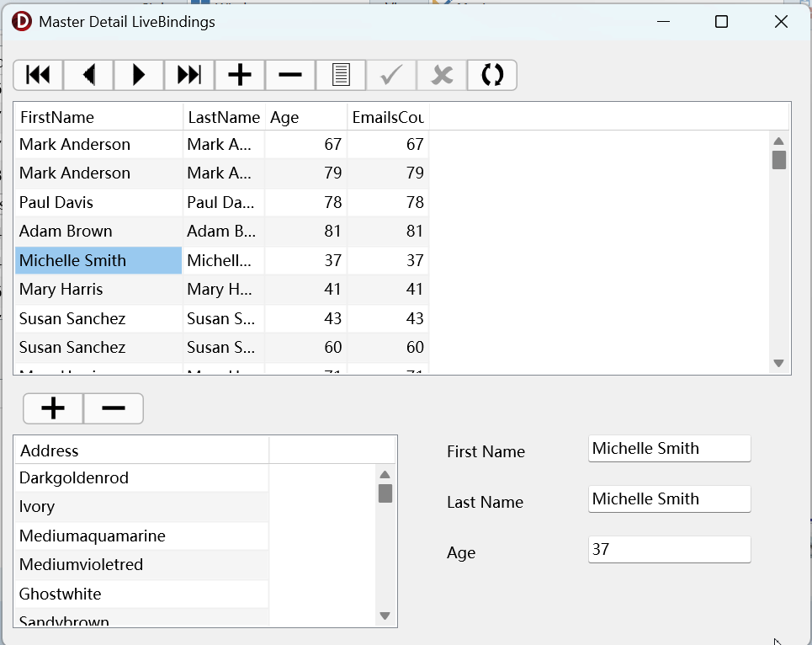812x645 pixels.
Task: Remove address with lower minus button
Action: (x=114, y=408)
